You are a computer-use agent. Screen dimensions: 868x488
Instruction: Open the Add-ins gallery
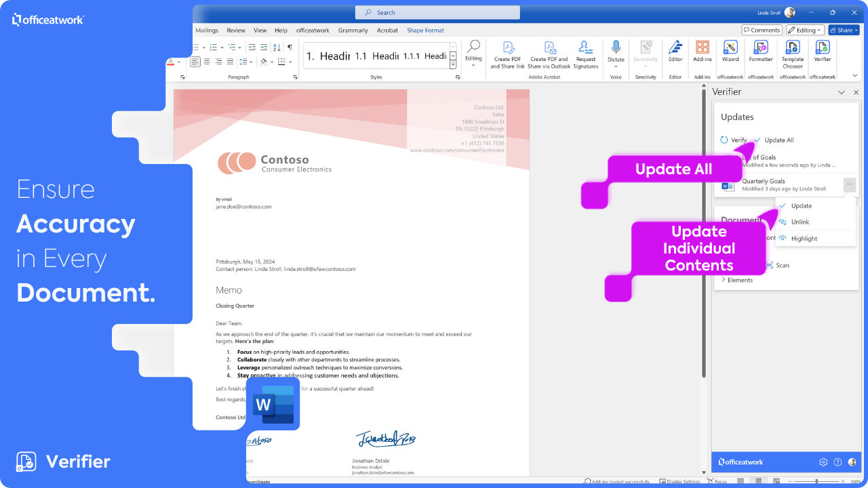point(703,52)
